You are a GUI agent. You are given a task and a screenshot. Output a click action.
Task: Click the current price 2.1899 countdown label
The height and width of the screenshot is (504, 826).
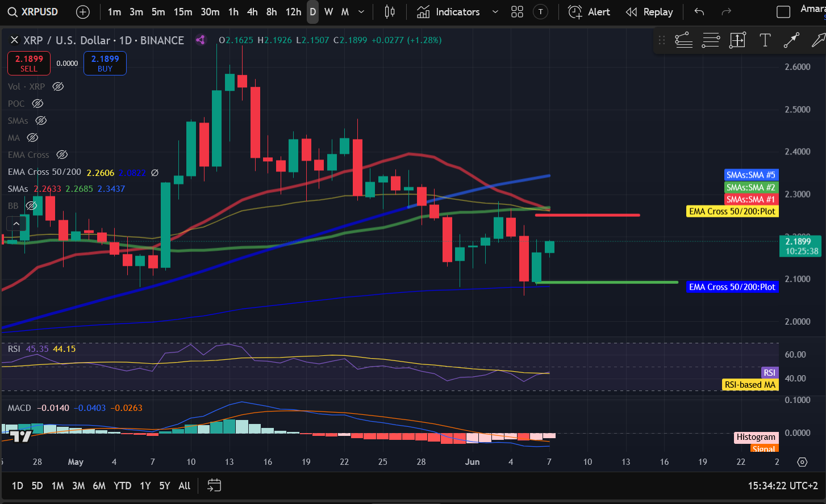click(800, 246)
